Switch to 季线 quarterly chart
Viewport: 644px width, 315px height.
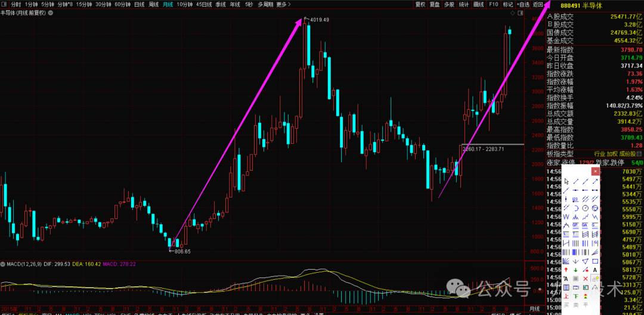coord(220,4)
